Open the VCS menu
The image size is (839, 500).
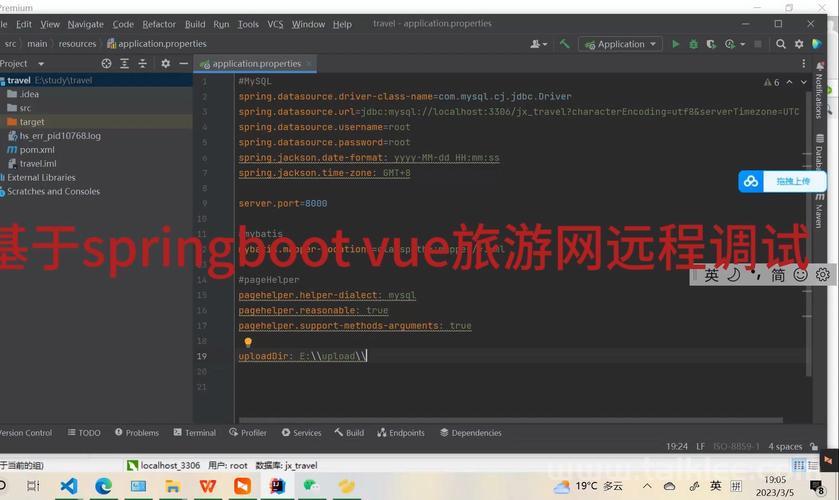point(275,24)
